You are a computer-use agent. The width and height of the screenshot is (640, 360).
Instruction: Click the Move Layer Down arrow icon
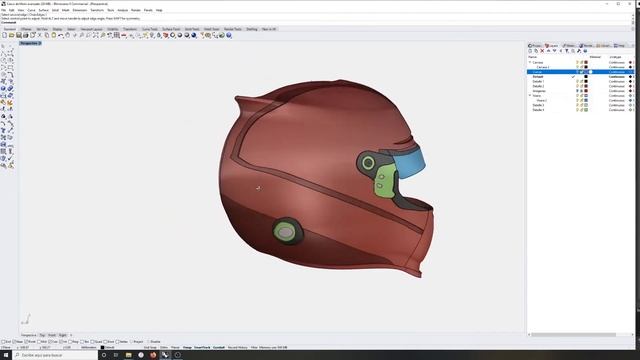(555, 51)
